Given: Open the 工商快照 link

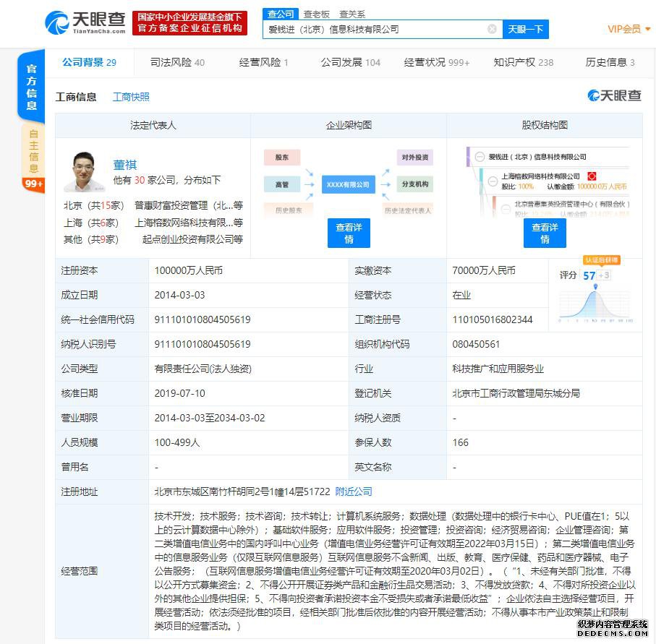Looking at the screenshot, I should tap(131, 97).
